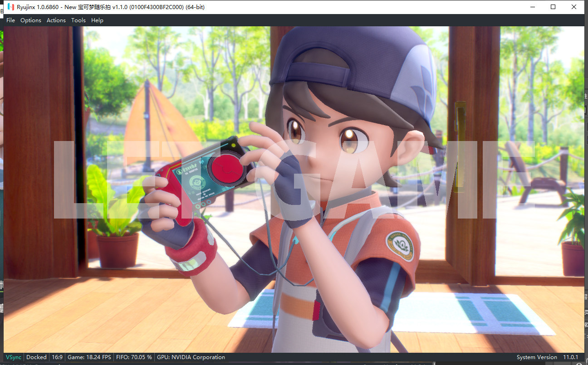Toggle the 16:9 aspect ratio setting
The height and width of the screenshot is (365, 588).
[57, 357]
